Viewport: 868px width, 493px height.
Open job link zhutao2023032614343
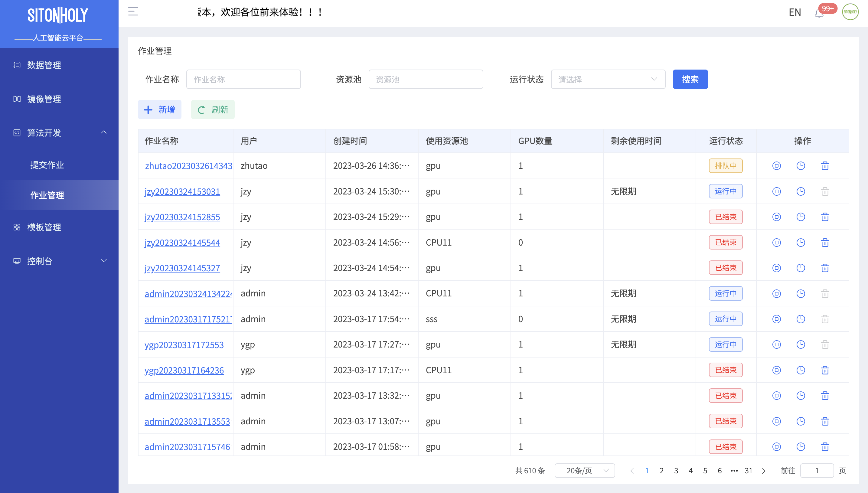click(x=188, y=166)
